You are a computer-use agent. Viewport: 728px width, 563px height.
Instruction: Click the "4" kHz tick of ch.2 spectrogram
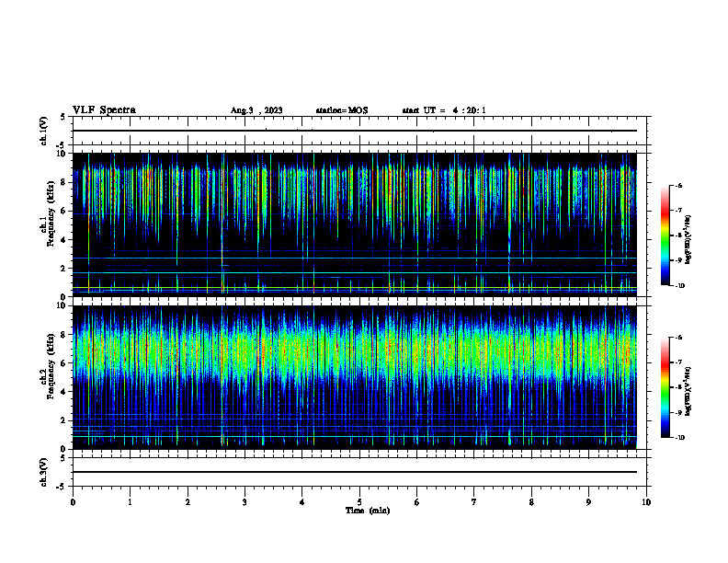(64, 392)
